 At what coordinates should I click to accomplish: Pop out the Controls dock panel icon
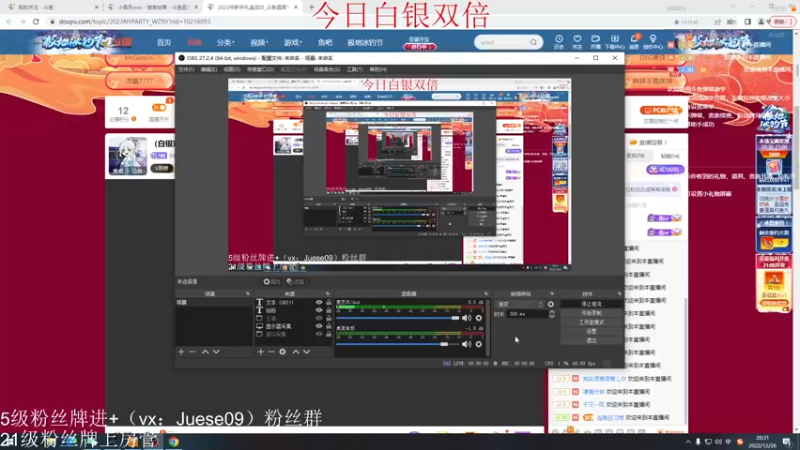(x=619, y=294)
